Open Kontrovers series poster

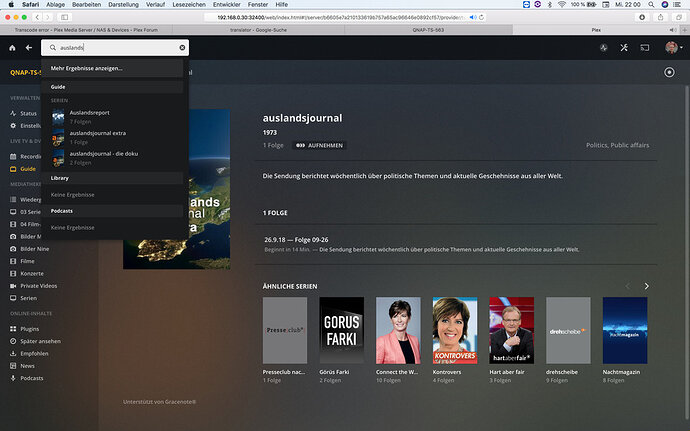[455, 330]
